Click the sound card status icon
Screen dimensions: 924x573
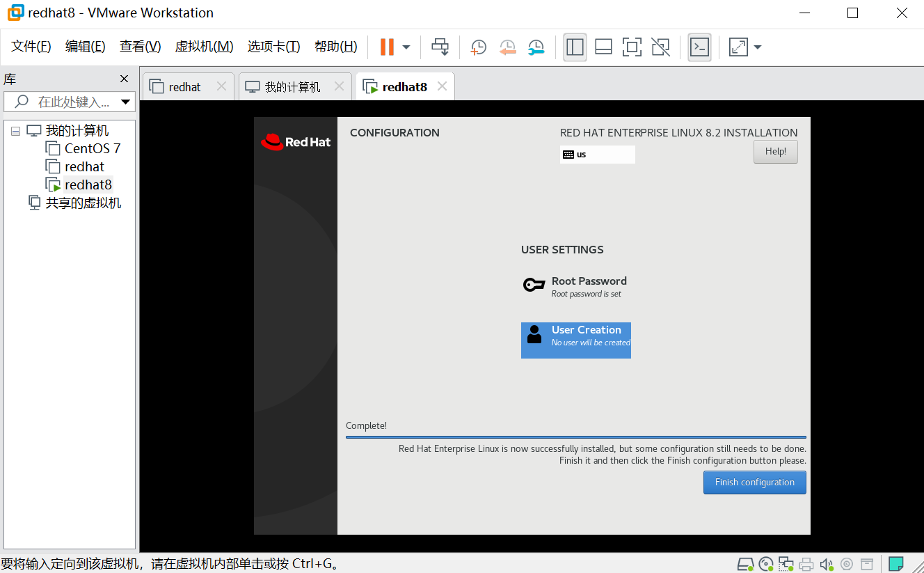click(827, 564)
